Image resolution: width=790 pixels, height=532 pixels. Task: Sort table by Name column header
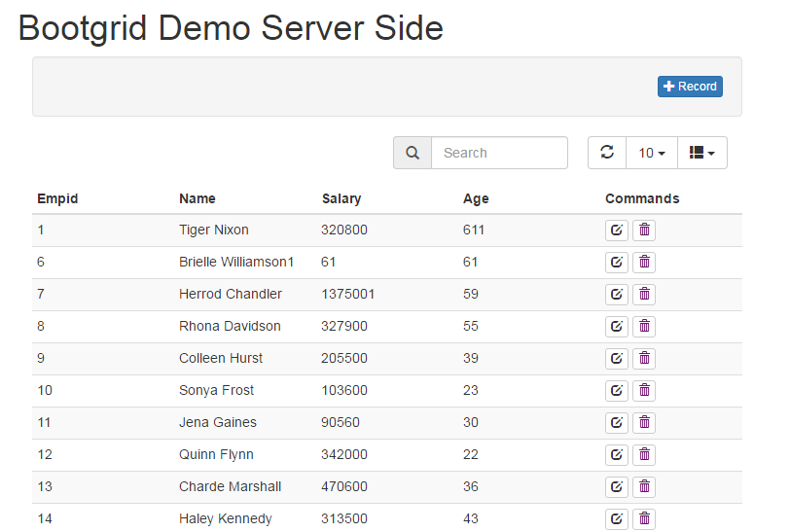(x=197, y=198)
